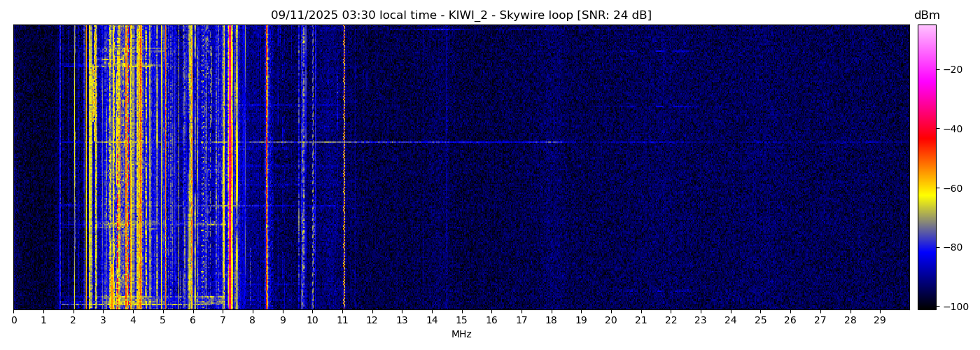Click the dBm label above the colorbar
Screen dimensions: 980x350
click(926, 15)
